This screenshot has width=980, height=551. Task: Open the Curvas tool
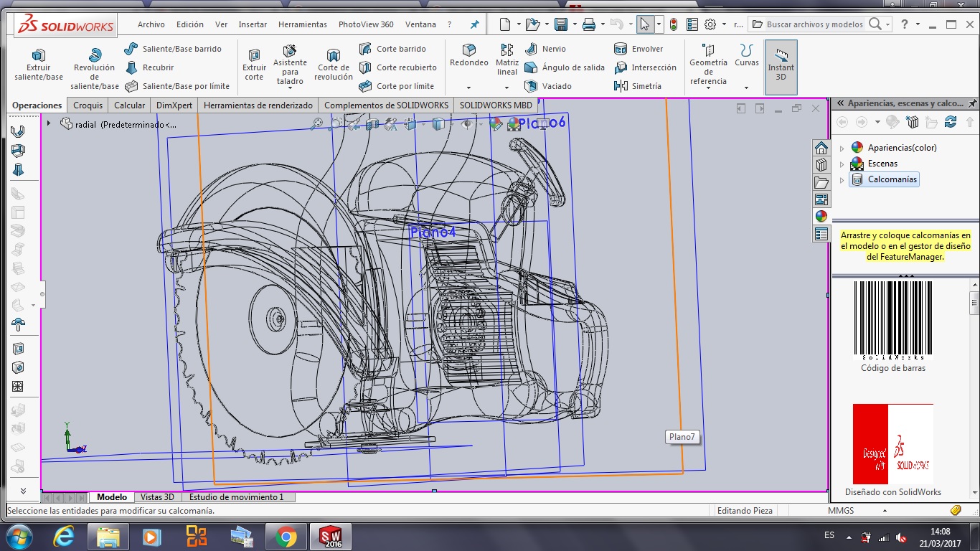click(747, 55)
